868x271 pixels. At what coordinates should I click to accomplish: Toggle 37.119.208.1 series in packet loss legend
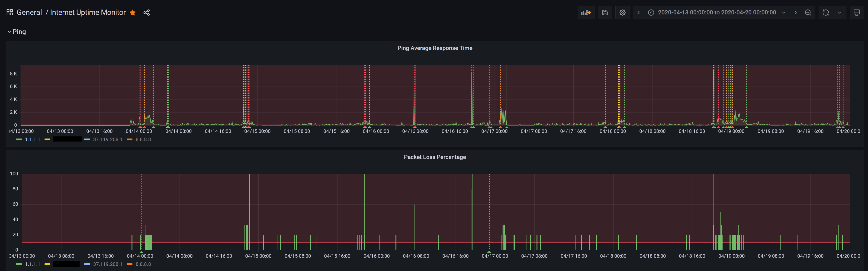[107, 264]
